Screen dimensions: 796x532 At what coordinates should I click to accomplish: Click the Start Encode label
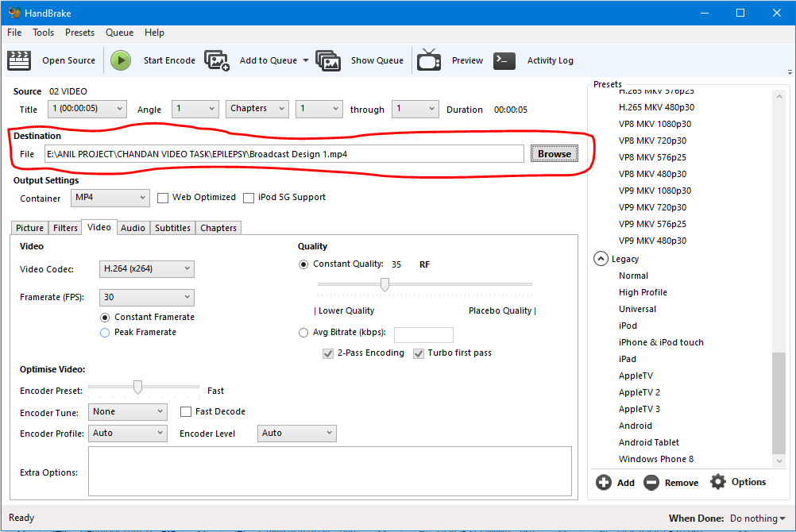[x=169, y=60]
